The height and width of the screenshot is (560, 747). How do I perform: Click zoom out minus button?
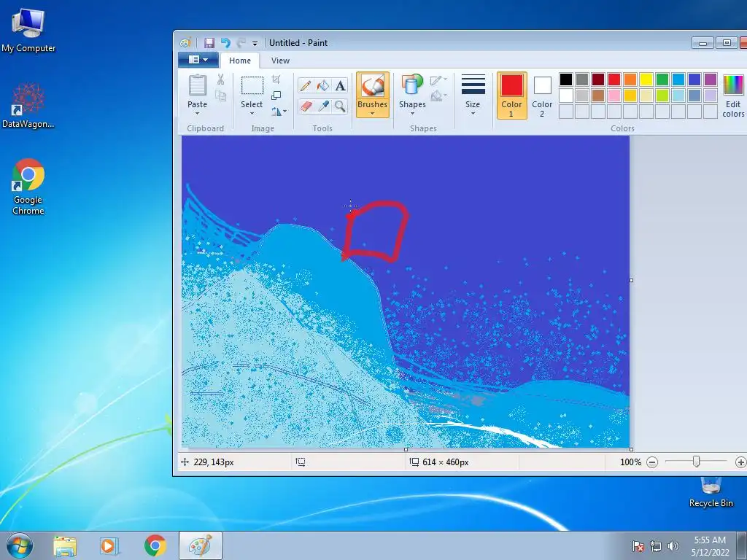652,462
